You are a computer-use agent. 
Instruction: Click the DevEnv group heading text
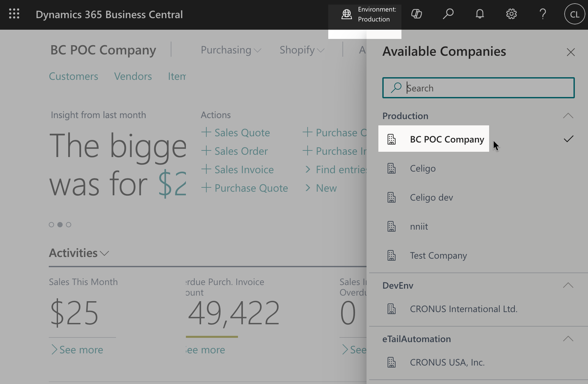[398, 285]
